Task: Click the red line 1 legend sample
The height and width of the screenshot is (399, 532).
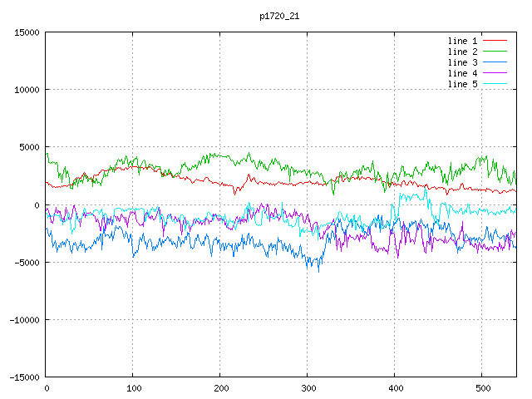Action: [495, 41]
